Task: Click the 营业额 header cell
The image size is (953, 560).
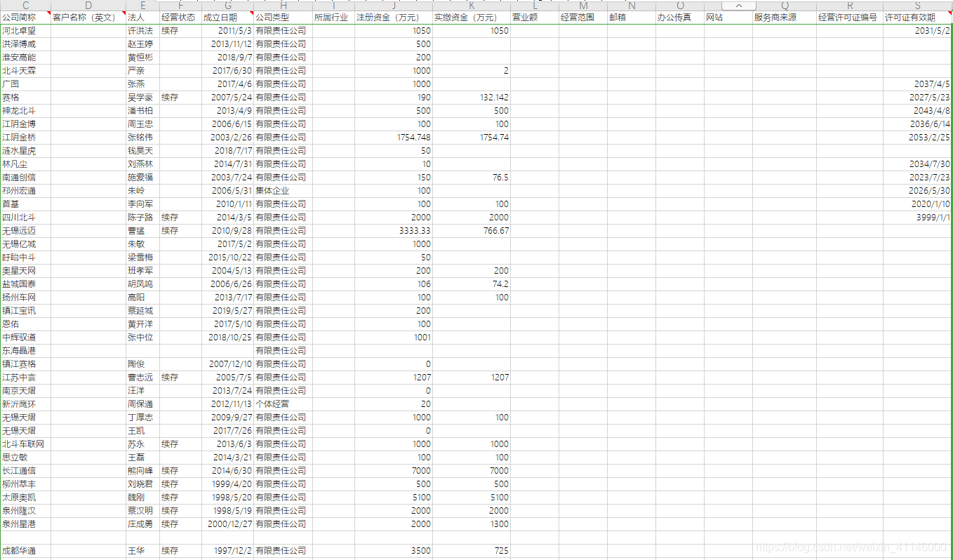Action: [x=535, y=17]
